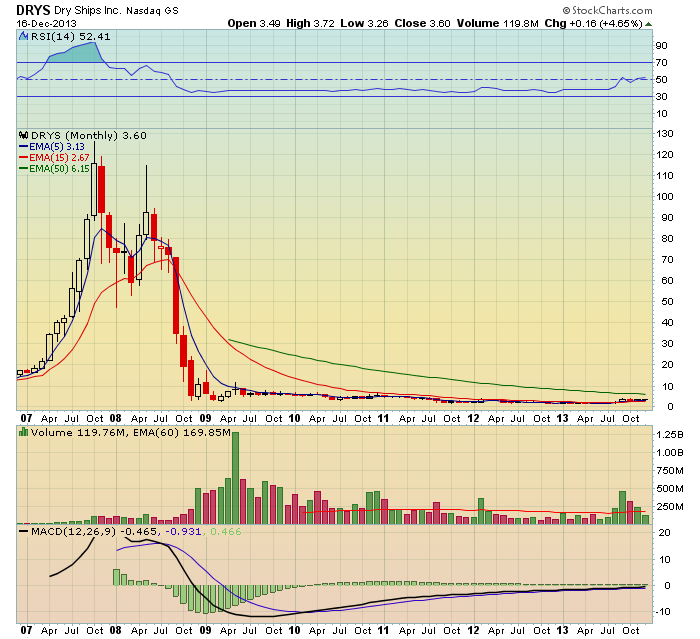Screen dimensions: 700x639
Task: Click the 50 level on RSI scale
Action: (x=662, y=79)
